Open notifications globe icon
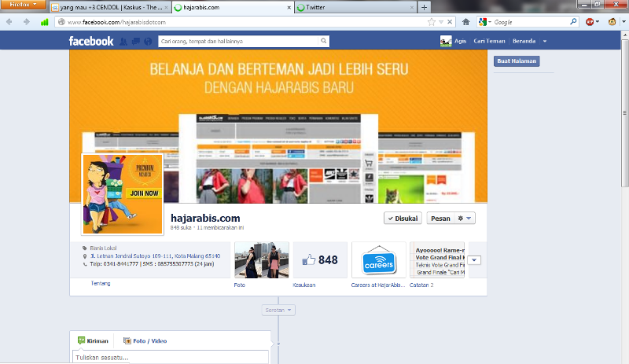The width and height of the screenshot is (629, 364). point(148,42)
